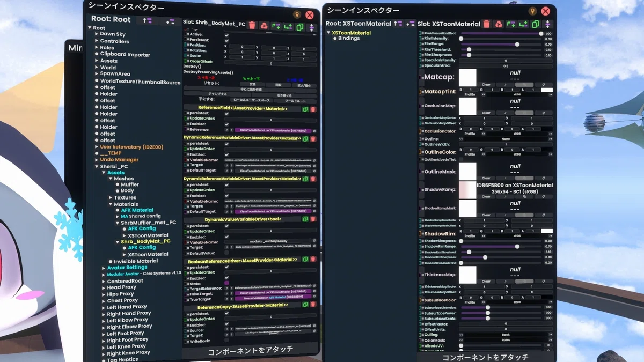The width and height of the screenshot is (644, 362).
Task: Expand the SpawnArea slot
Action: (96, 74)
